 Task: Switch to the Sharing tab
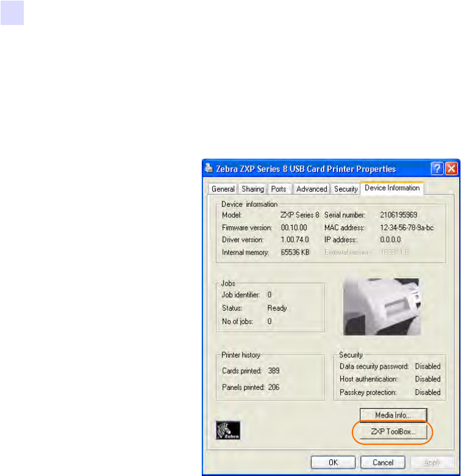click(x=252, y=189)
